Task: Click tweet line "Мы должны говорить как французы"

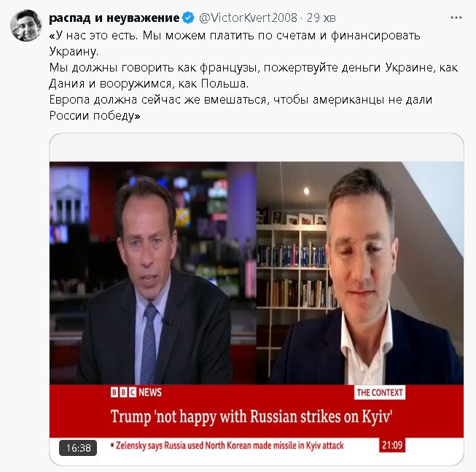Action: pos(254,75)
